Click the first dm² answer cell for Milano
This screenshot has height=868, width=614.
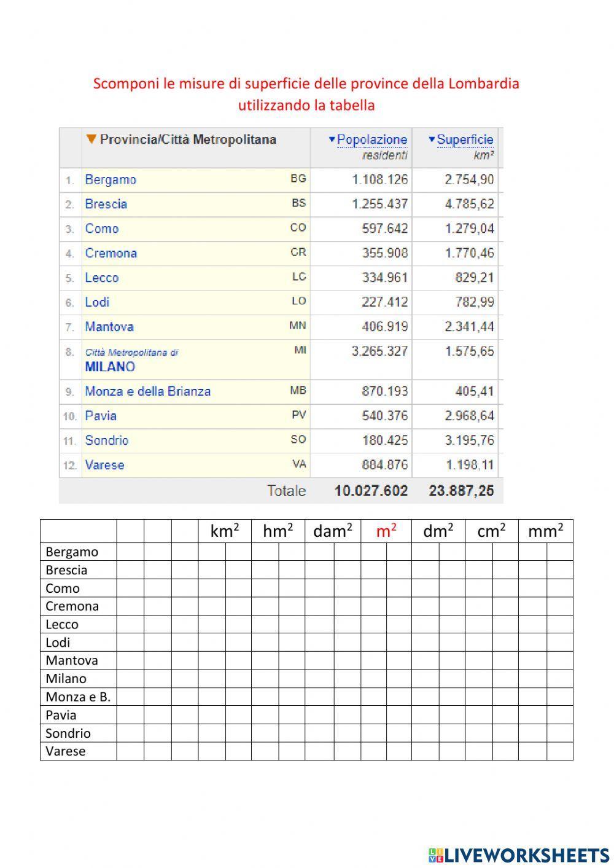[x=426, y=679]
